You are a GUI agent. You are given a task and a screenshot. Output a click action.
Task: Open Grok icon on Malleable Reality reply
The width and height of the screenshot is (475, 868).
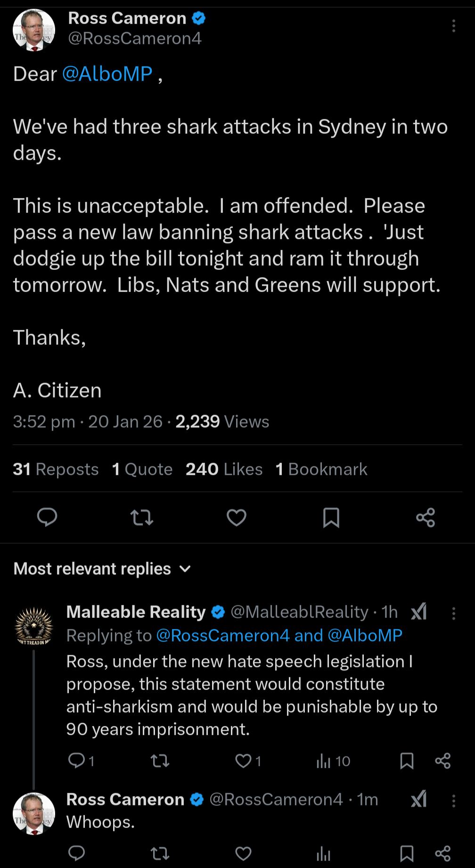(419, 612)
